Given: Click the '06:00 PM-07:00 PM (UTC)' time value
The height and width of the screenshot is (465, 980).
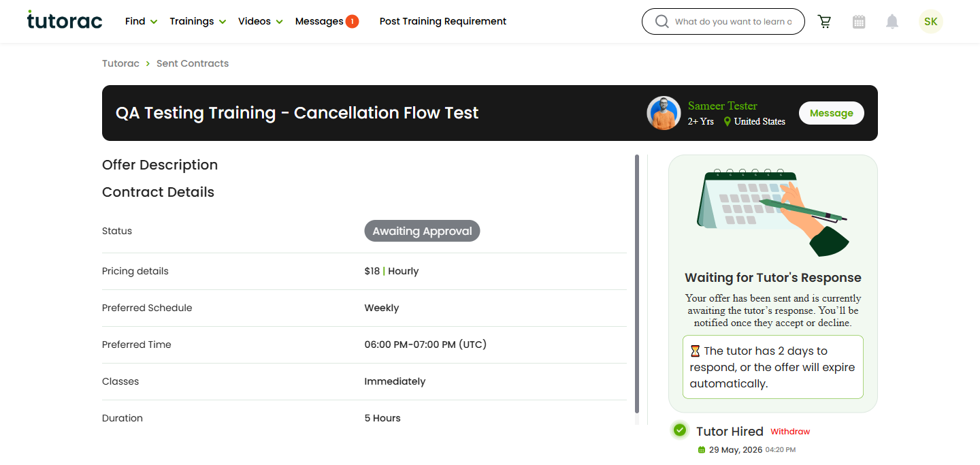Looking at the screenshot, I should [x=425, y=344].
